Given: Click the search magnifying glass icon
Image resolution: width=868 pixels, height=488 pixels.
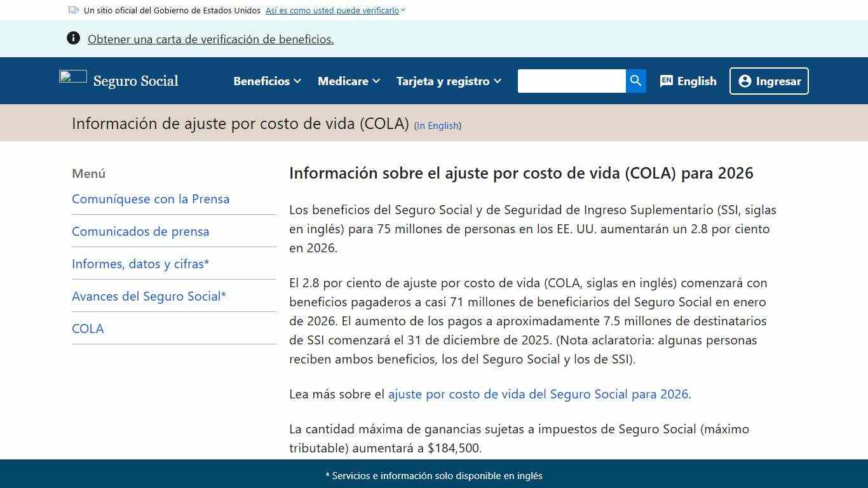Looking at the screenshot, I should point(635,81).
